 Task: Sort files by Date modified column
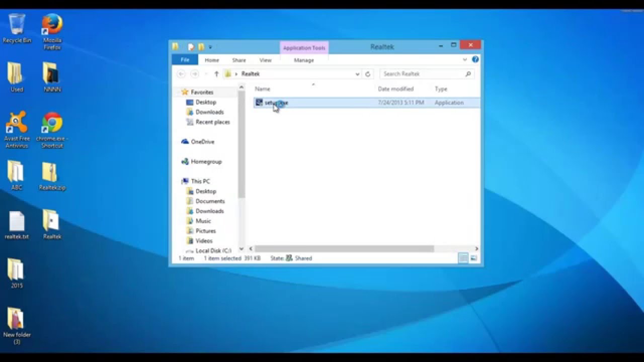pyautogui.click(x=395, y=89)
